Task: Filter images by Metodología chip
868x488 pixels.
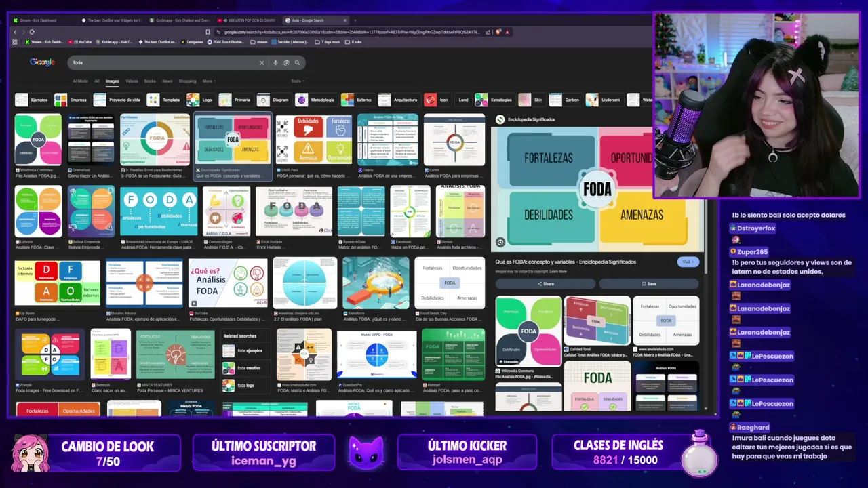Action: [315, 100]
